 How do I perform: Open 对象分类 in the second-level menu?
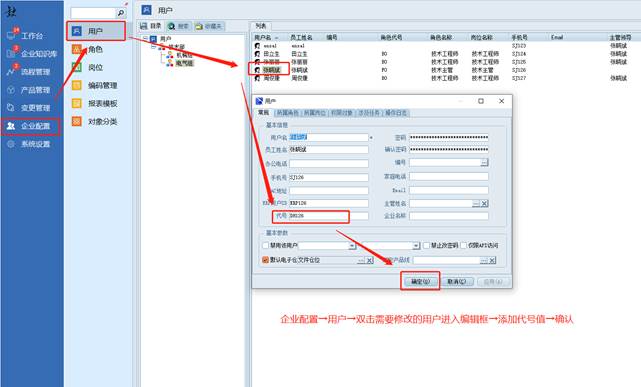point(95,121)
